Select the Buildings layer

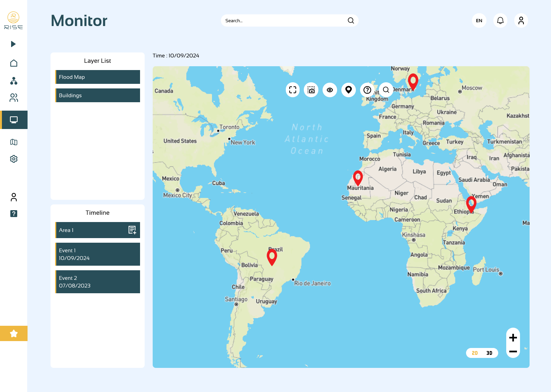coord(98,95)
